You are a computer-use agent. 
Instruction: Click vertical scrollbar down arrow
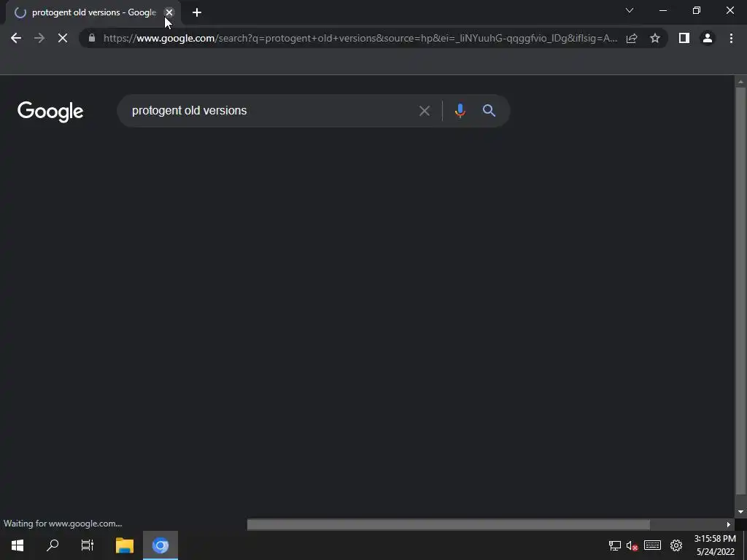coord(740,512)
